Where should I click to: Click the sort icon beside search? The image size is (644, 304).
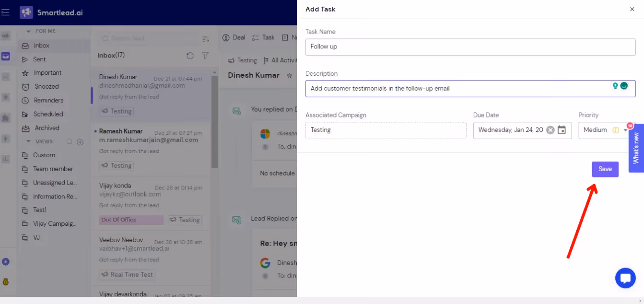pos(206,39)
